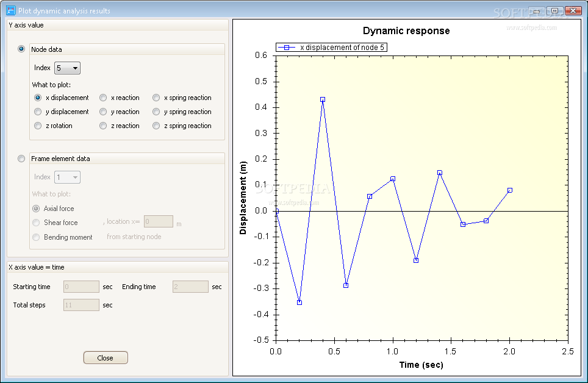Image resolution: width=588 pixels, height=383 pixels.
Task: Choose x displacement to plot
Action: (x=37, y=98)
